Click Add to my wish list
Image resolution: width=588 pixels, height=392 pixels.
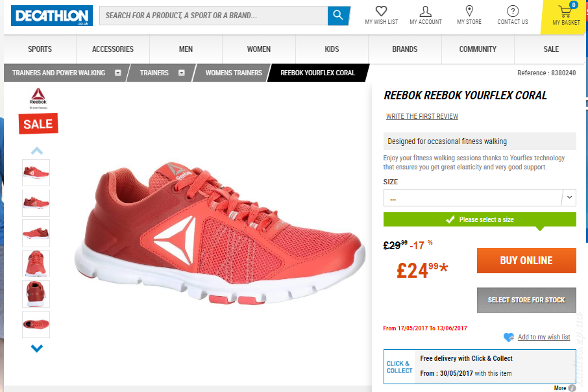(x=543, y=337)
